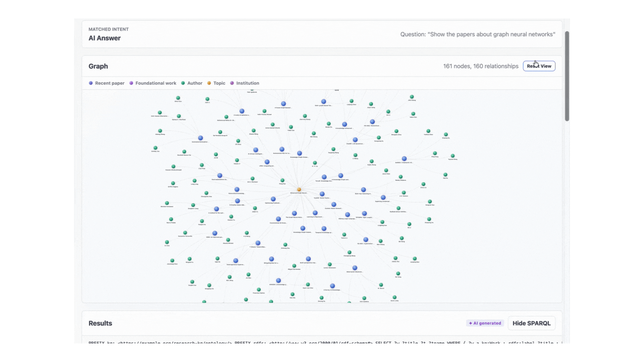
Task: Select the 'T-Attack: Toward Blac...' paper node
Action: [258, 243]
